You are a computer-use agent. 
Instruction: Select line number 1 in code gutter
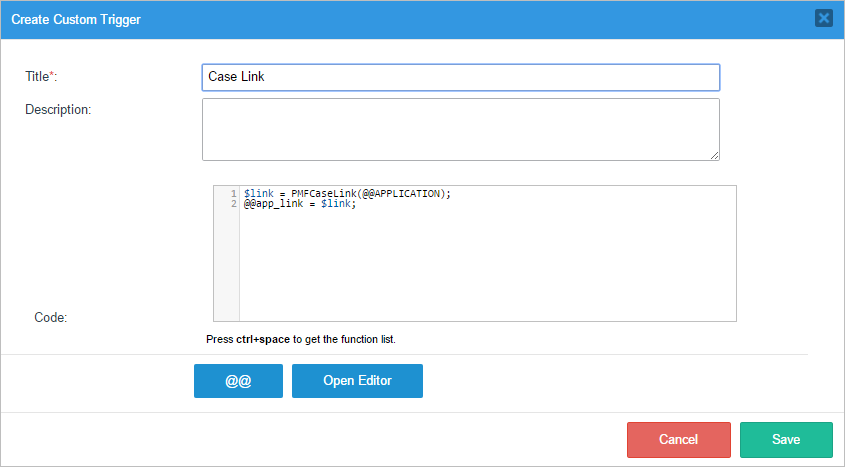click(x=232, y=193)
